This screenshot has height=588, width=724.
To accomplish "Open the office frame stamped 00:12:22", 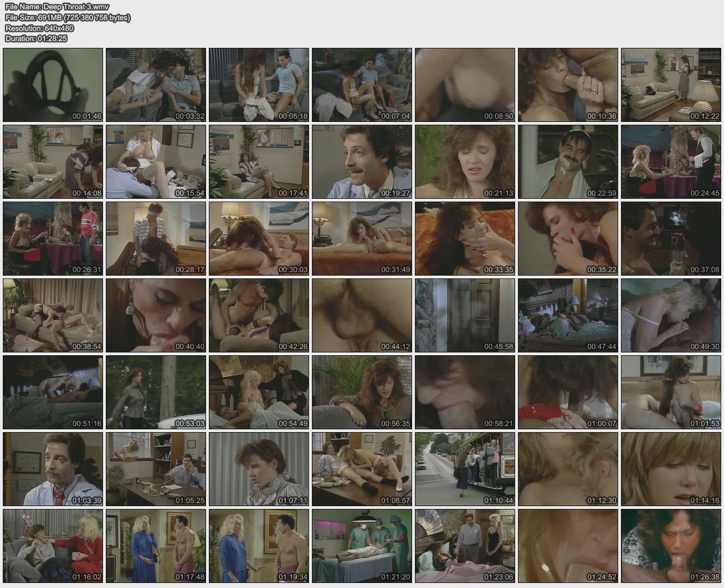I will (671, 85).
